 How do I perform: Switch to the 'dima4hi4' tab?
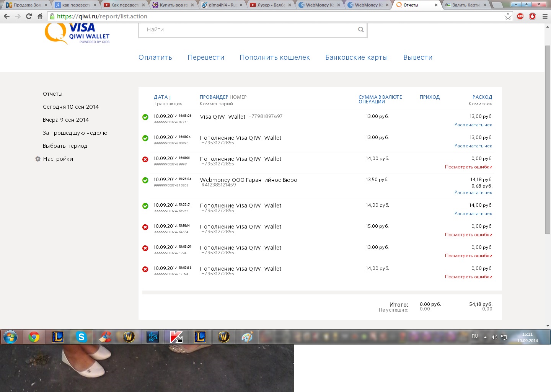[x=222, y=5]
